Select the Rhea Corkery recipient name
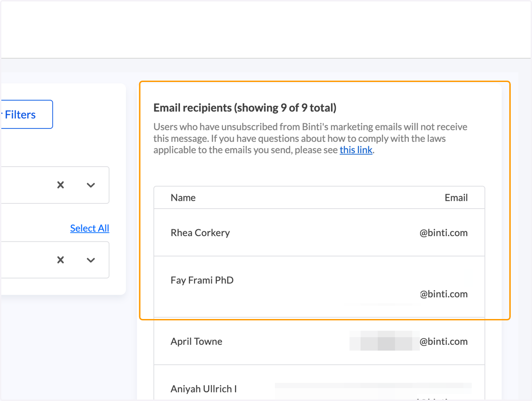The image size is (532, 401). [x=200, y=233]
